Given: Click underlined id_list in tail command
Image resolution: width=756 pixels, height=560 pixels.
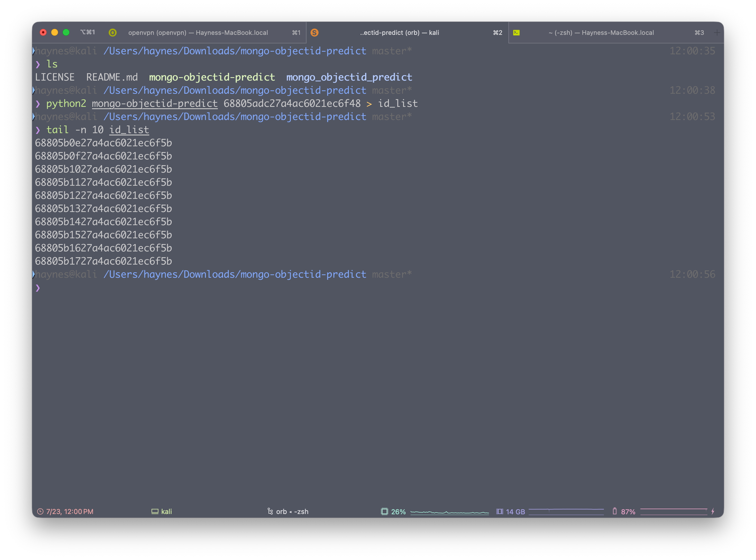Looking at the screenshot, I should point(129,130).
